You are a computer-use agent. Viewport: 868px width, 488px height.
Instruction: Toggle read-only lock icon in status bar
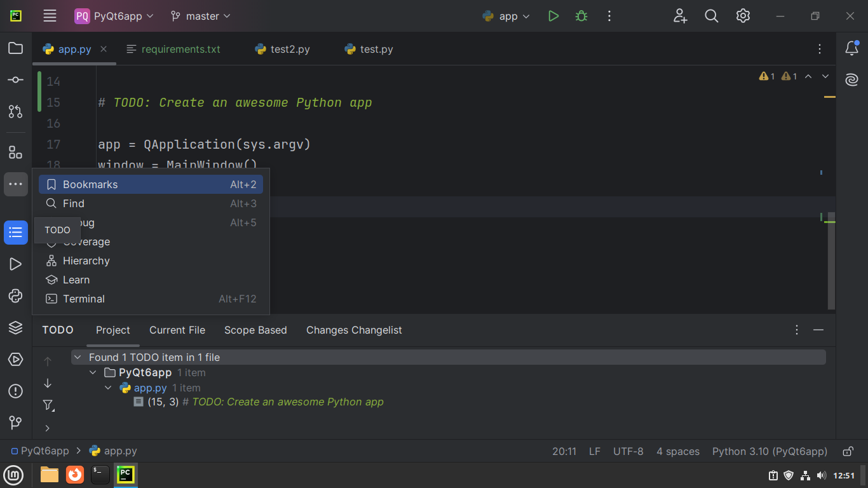coord(848,451)
